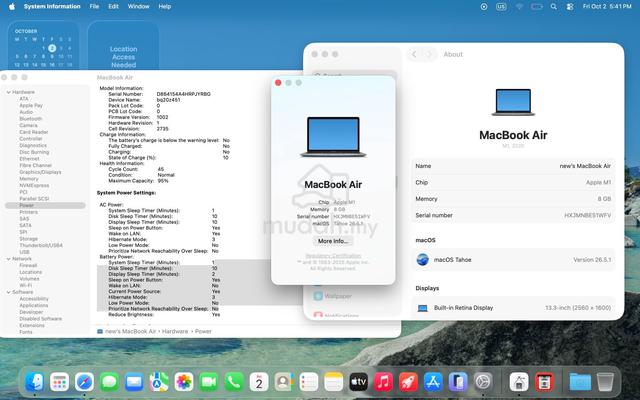Open System Settings gear in Dock
The height and width of the screenshot is (400, 640).
(x=483, y=382)
